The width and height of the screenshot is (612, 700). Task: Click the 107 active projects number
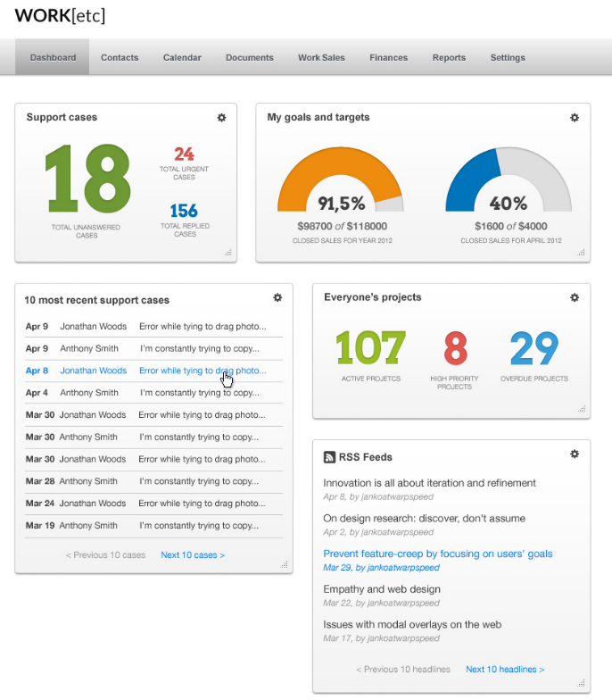[370, 348]
